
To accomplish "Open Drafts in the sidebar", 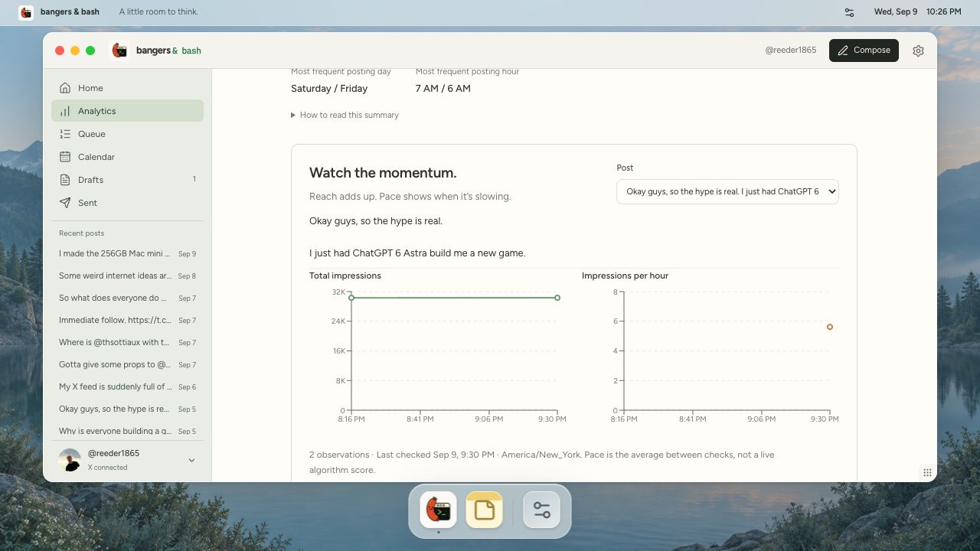I will click(x=127, y=180).
